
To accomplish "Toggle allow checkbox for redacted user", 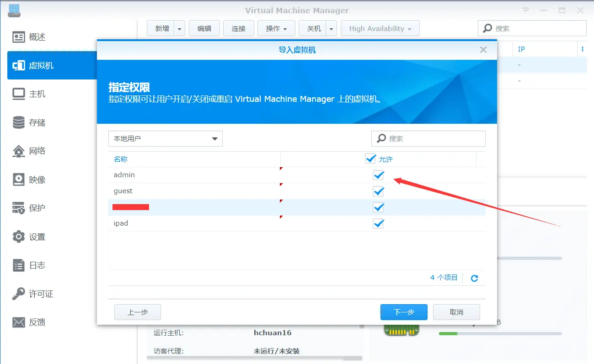I will click(378, 207).
